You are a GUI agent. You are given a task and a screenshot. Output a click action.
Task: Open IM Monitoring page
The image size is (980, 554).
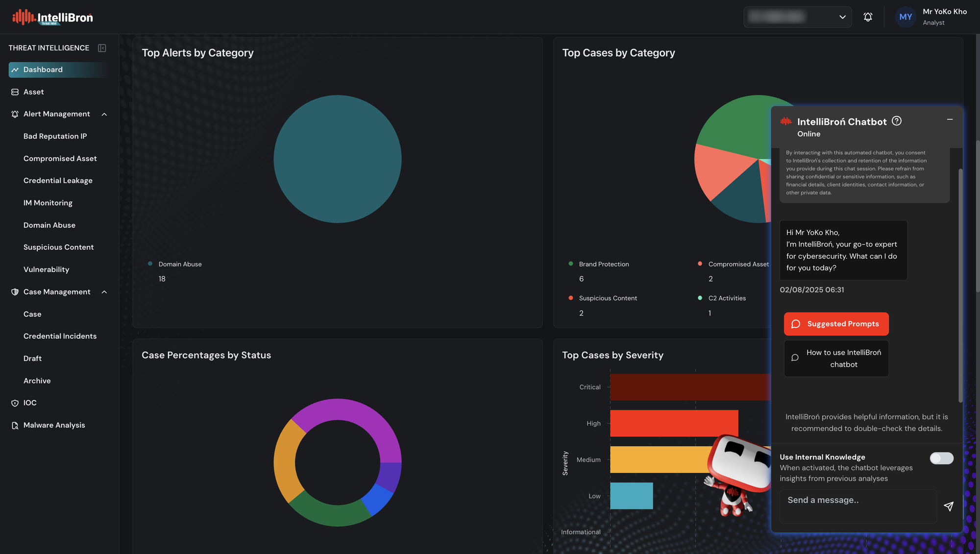pos(48,203)
